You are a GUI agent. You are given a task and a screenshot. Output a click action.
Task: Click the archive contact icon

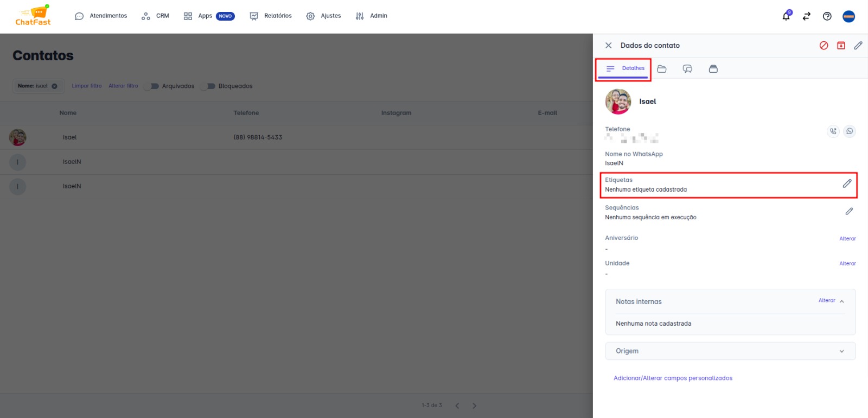point(841,46)
